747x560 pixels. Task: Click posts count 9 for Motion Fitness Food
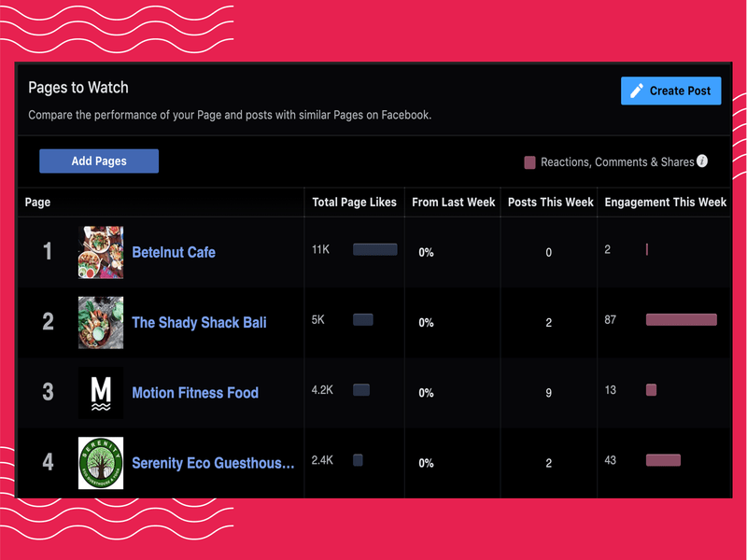coord(549,393)
